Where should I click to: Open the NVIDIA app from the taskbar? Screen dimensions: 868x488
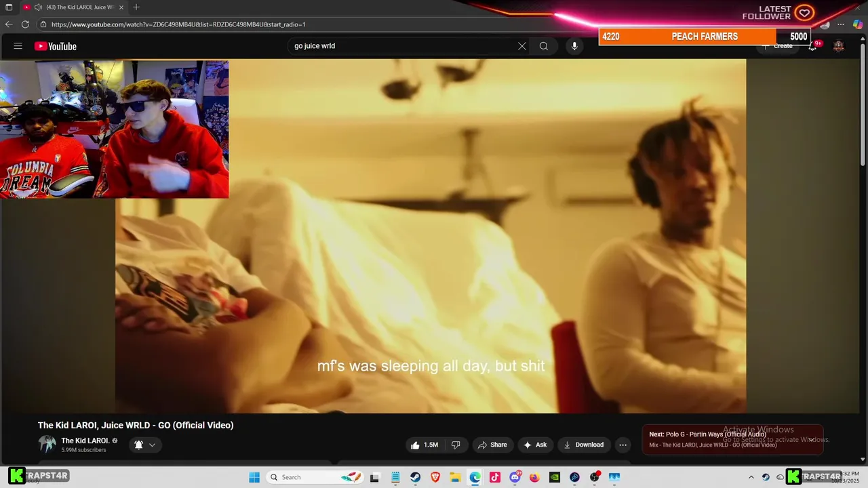tap(554, 477)
